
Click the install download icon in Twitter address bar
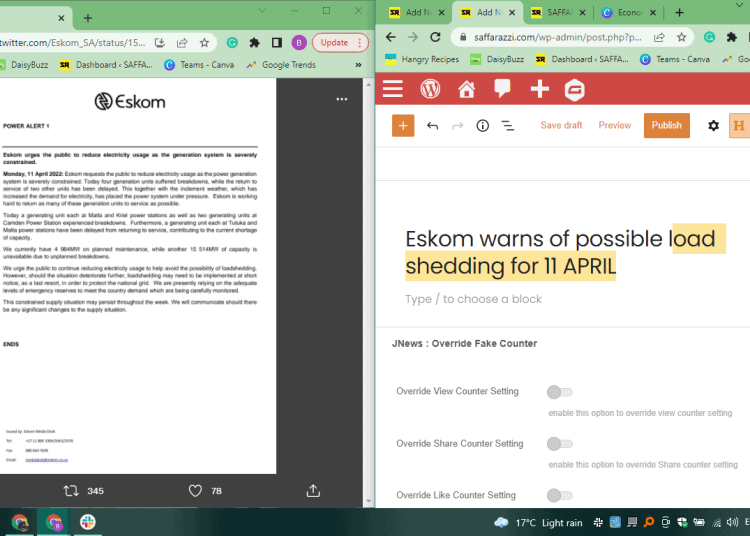(x=160, y=43)
